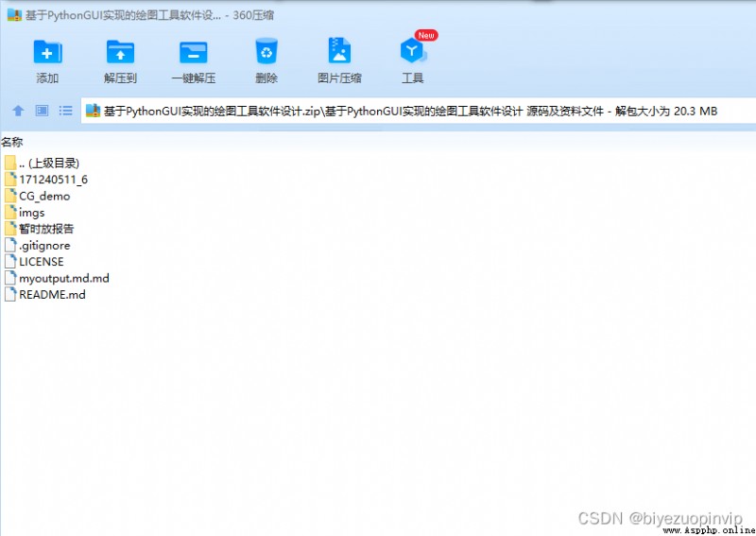Click the 360压缩 app icon in title bar
This screenshot has width=756, height=536.
[x=14, y=14]
